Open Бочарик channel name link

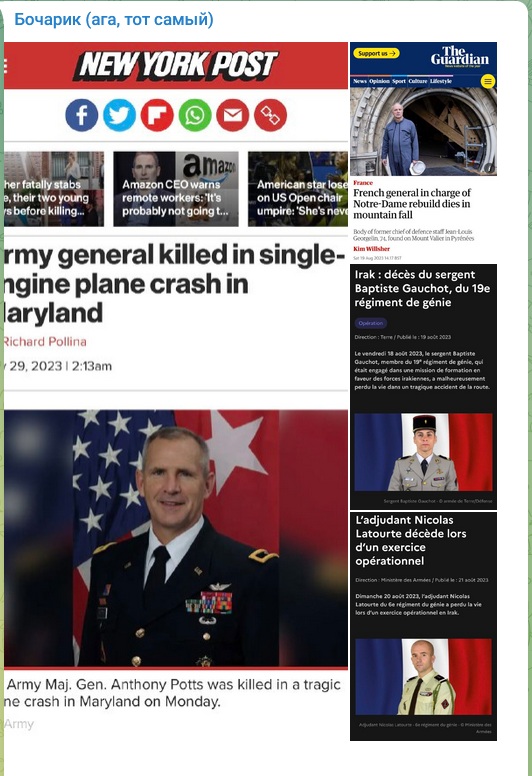coord(114,19)
